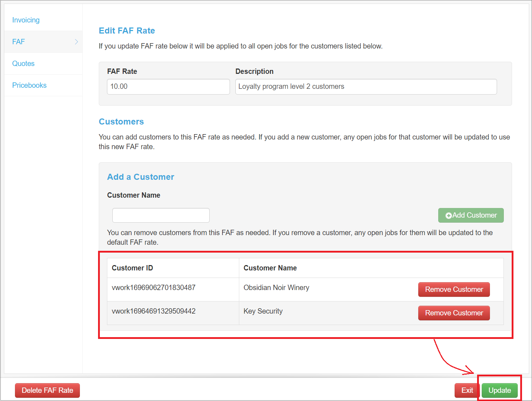This screenshot has width=532, height=401.
Task: Add a new customer to the FAF rate
Action: pos(471,215)
